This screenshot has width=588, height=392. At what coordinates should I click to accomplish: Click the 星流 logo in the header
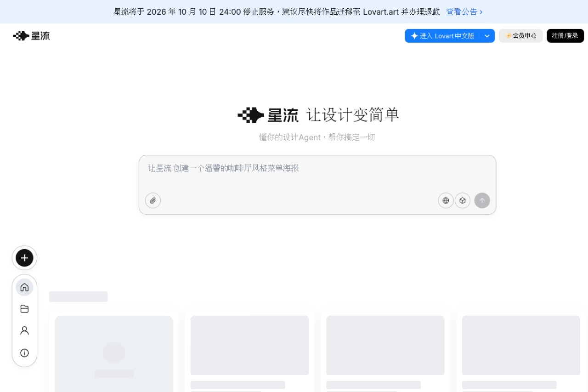[31, 36]
